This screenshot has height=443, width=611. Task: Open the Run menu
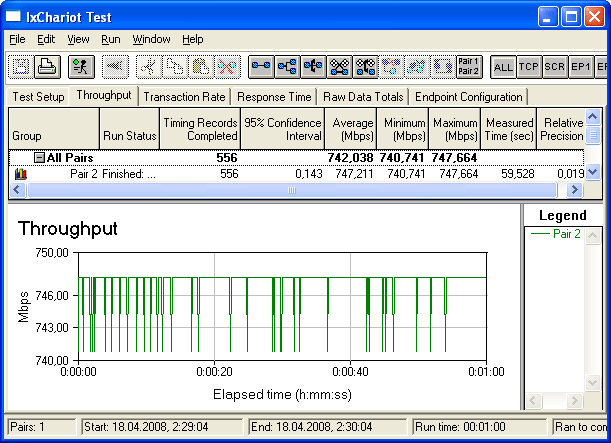click(x=111, y=39)
